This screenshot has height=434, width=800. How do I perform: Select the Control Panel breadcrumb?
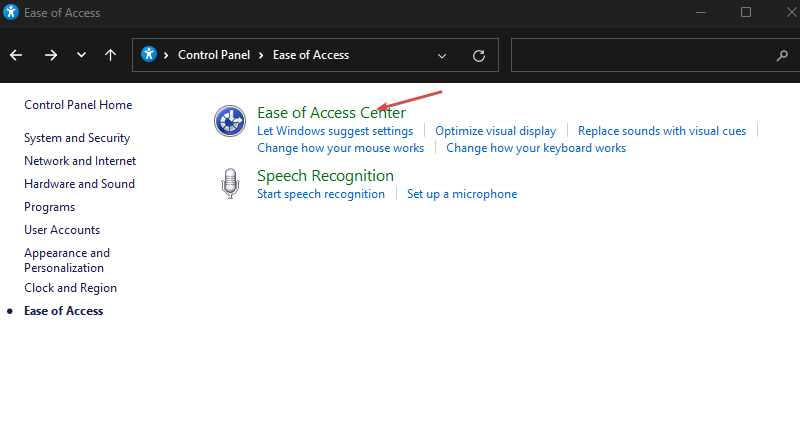click(x=214, y=55)
